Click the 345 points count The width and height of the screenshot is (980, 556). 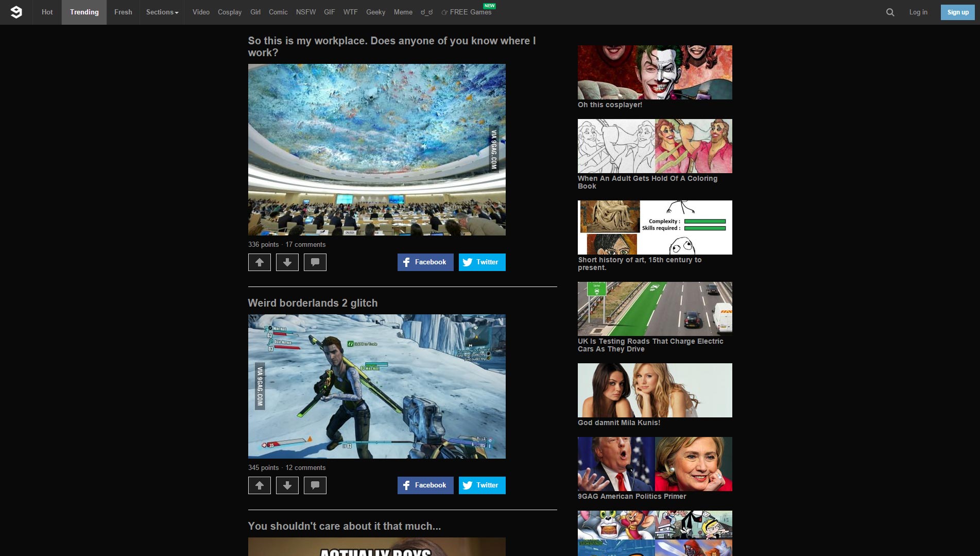pos(263,468)
